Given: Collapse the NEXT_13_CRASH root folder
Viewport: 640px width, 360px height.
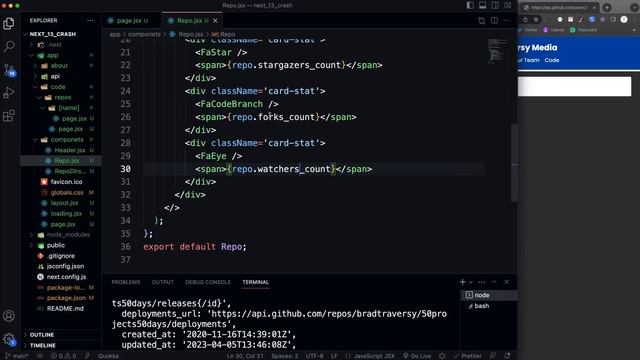Looking at the screenshot, I should (x=60, y=34).
